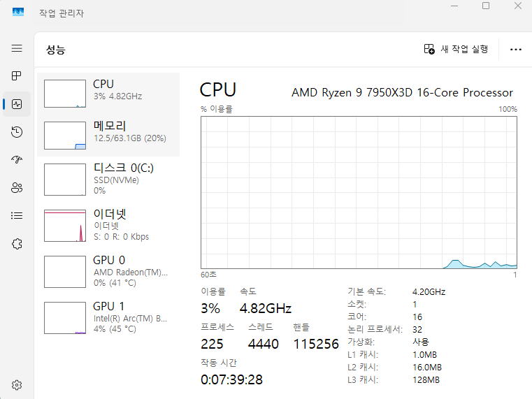Image resolution: width=532 pixels, height=399 pixels.
Task: Click the handle count 115256
Action: 316,344
